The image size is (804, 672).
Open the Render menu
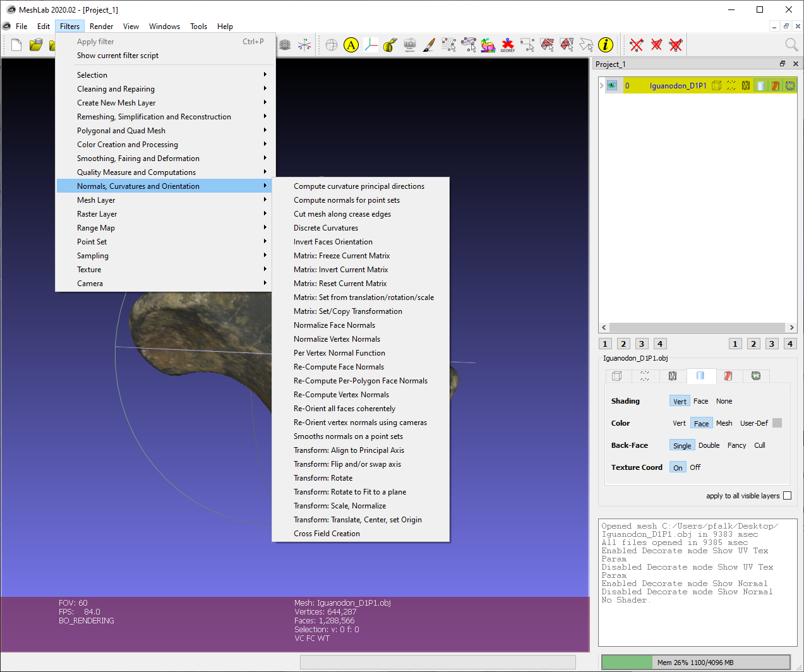pos(100,26)
